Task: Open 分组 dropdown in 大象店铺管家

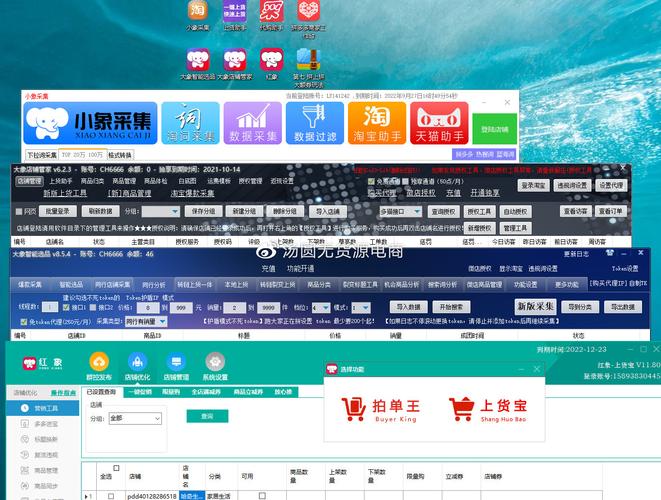Action: click(161, 212)
